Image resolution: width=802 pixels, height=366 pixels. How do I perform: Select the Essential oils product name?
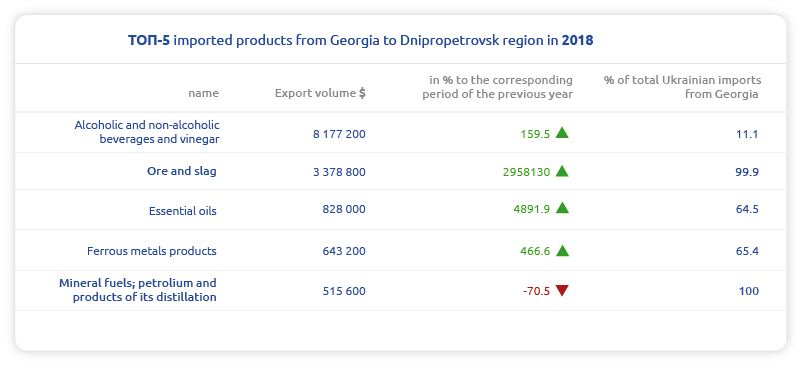pos(183,211)
